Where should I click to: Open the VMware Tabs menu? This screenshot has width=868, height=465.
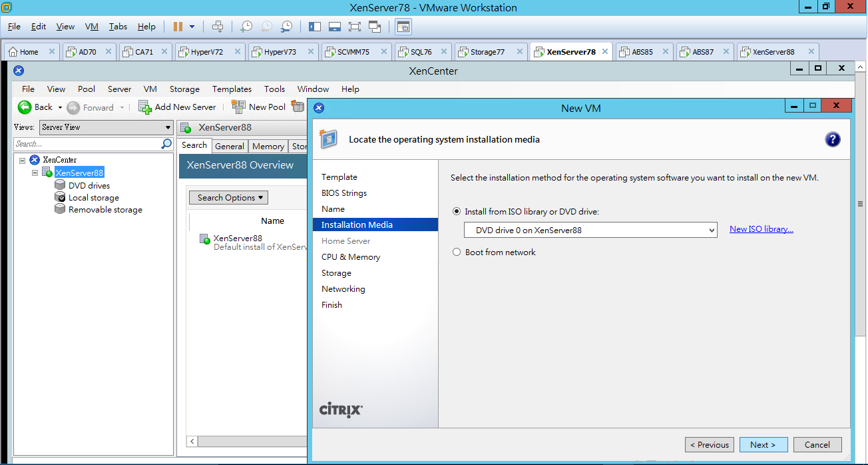tap(118, 27)
